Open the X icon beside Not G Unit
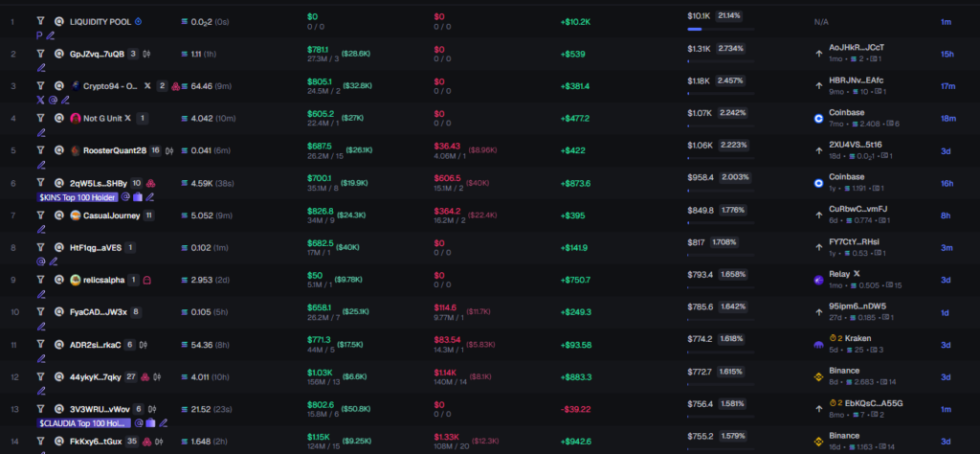Viewport: 980px width, 454px height. (x=127, y=118)
